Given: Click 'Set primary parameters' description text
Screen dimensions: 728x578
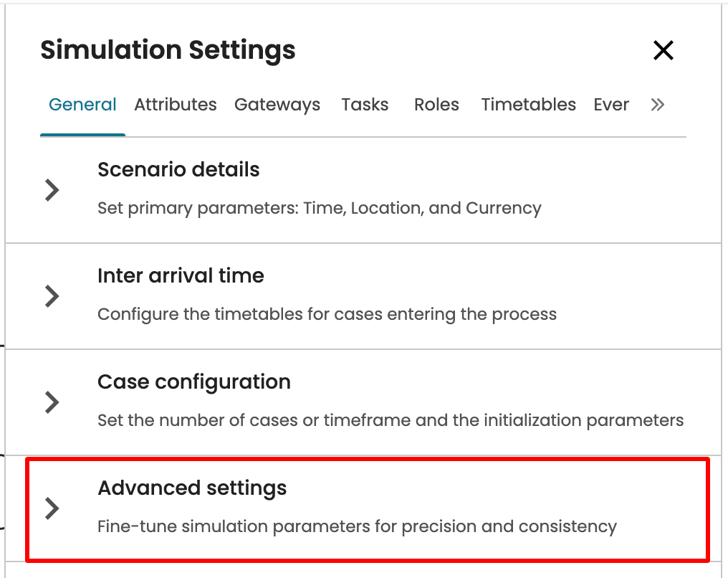Looking at the screenshot, I should coord(319,209).
